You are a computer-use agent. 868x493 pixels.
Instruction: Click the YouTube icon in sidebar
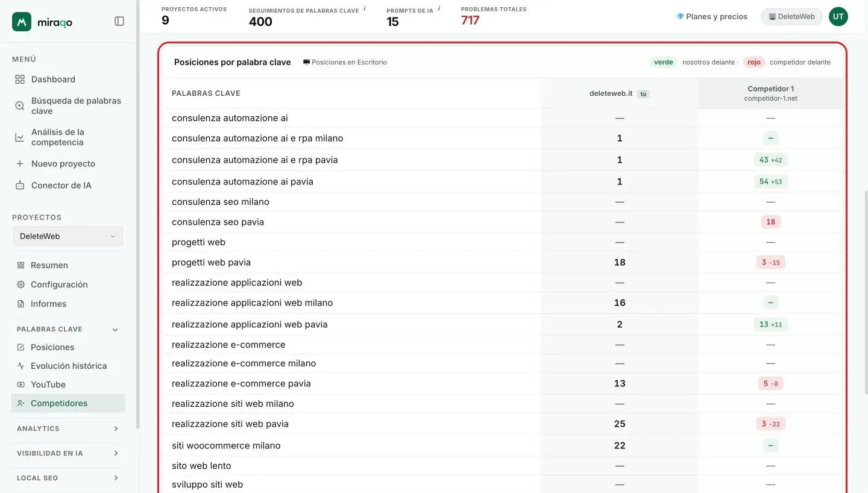[x=21, y=385]
